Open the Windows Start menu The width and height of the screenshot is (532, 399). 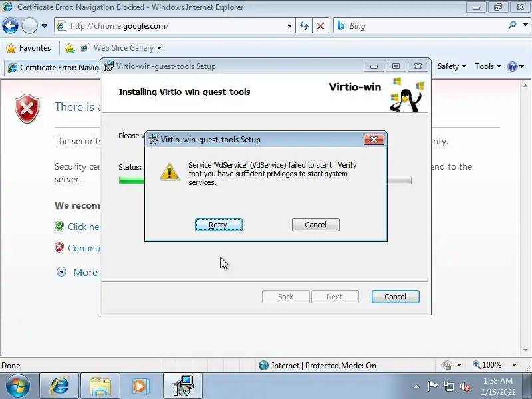coord(17,386)
